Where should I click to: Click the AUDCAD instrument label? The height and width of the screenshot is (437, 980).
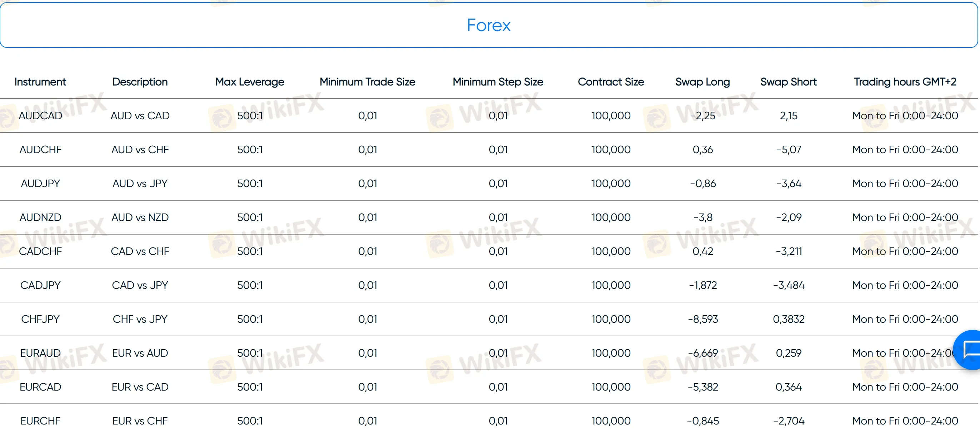40,116
